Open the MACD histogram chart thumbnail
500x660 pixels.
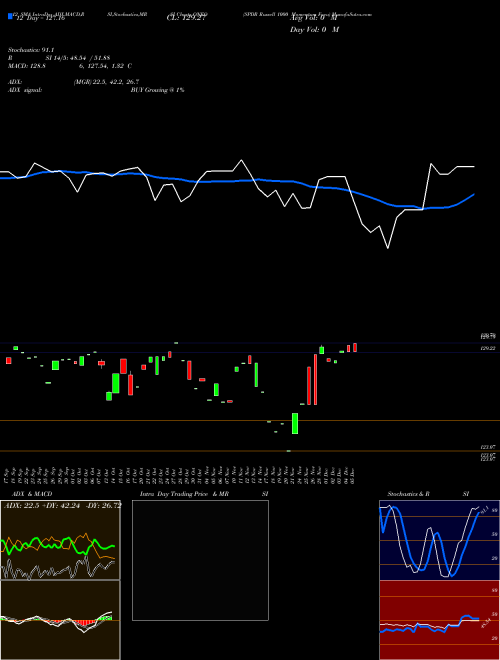pyautogui.click(x=60, y=620)
